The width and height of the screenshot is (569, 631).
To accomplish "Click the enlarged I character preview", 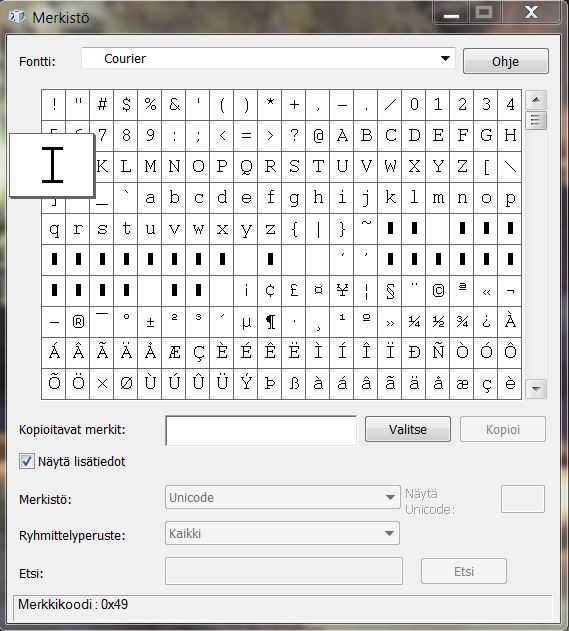I will [x=52, y=165].
